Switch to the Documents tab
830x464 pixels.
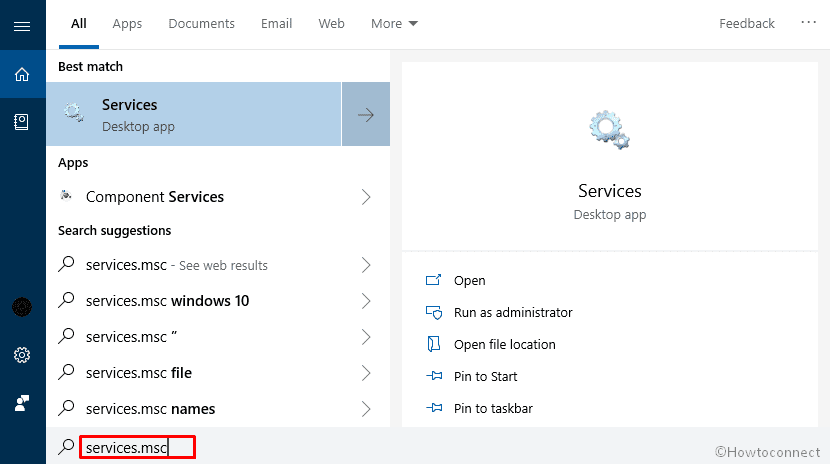tap(201, 24)
